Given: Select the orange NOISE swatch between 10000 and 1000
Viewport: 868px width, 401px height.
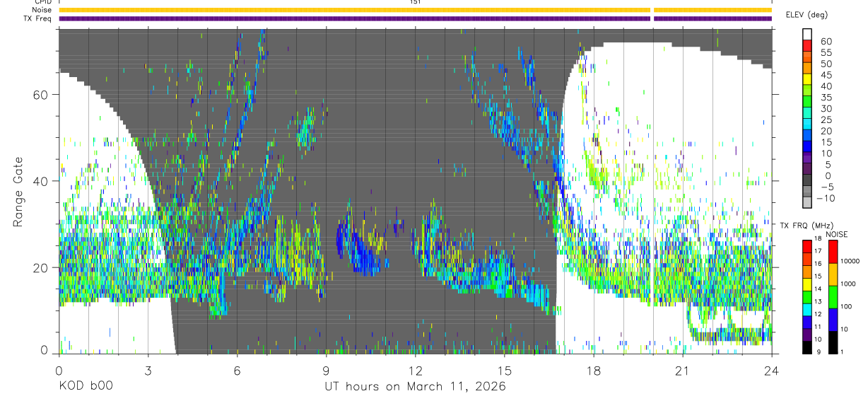Looking at the screenshot, I should [833, 274].
